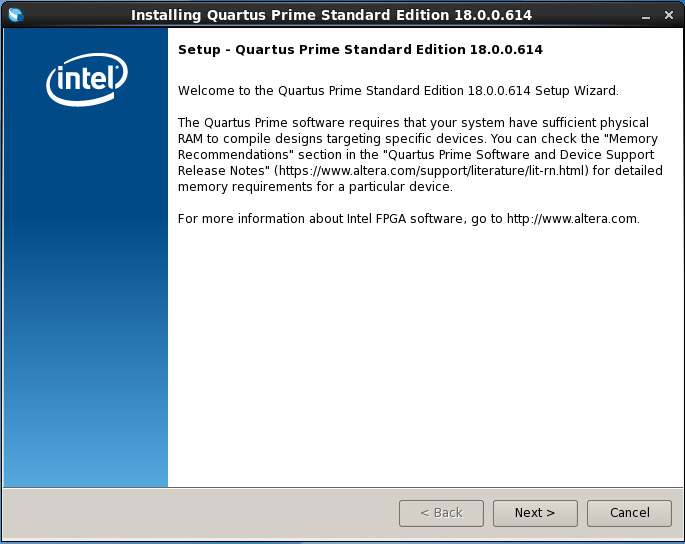Click the Setup - Quartus Prime heading
685x544 pixels.
[x=360, y=49]
